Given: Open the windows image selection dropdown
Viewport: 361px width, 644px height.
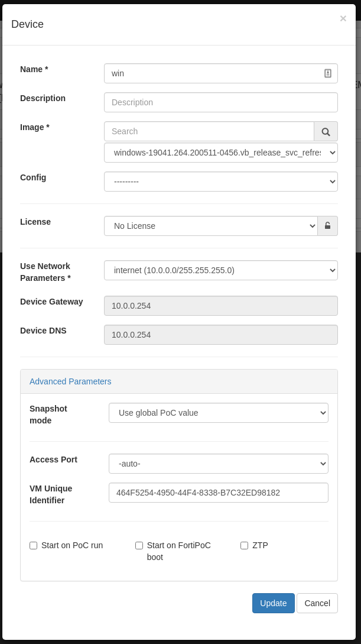Looking at the screenshot, I should (220, 153).
